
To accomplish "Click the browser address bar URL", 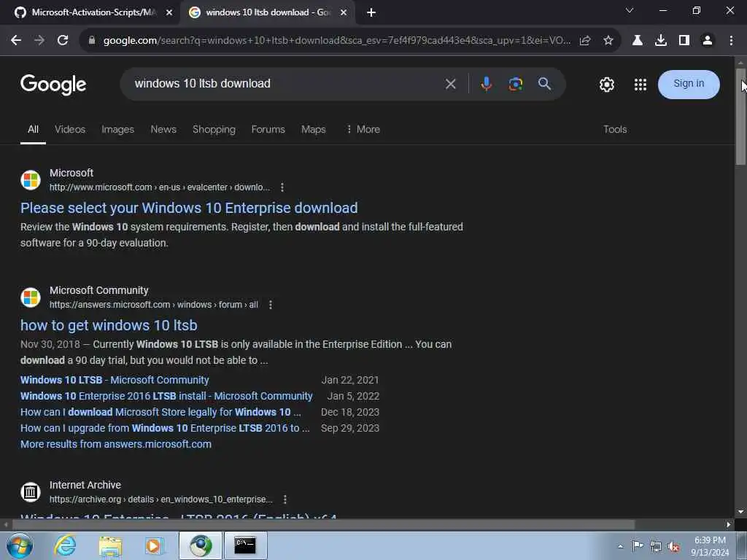I will [x=336, y=41].
